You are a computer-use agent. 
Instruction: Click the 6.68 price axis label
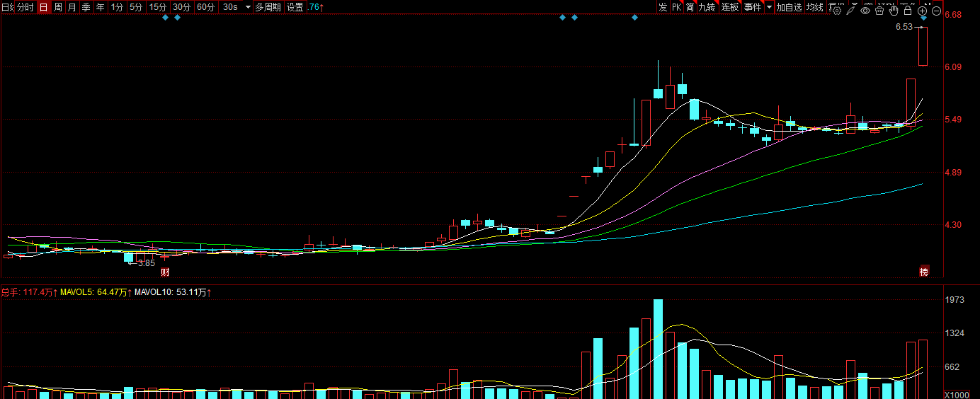(952, 15)
